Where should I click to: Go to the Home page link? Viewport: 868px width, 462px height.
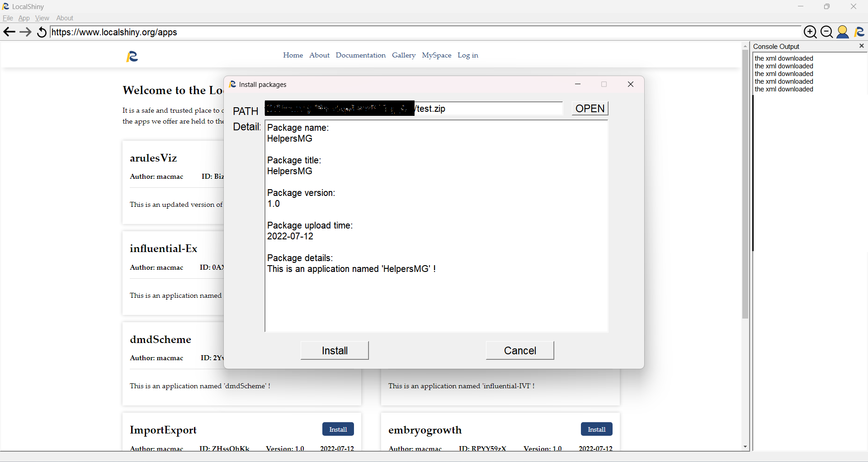point(293,55)
